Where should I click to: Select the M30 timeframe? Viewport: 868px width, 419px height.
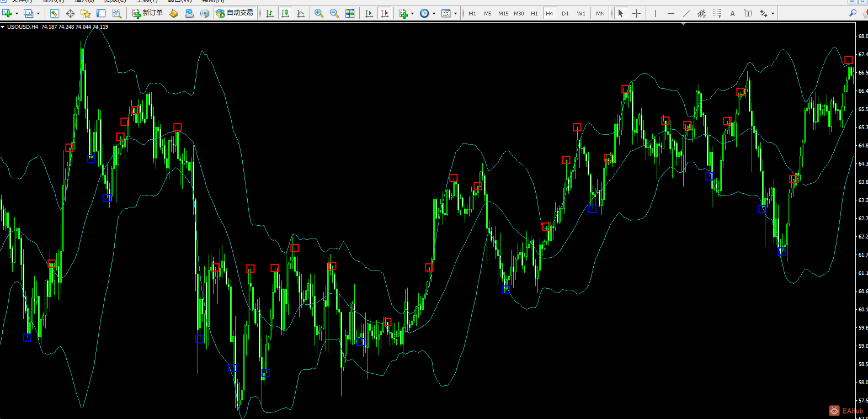tap(519, 13)
